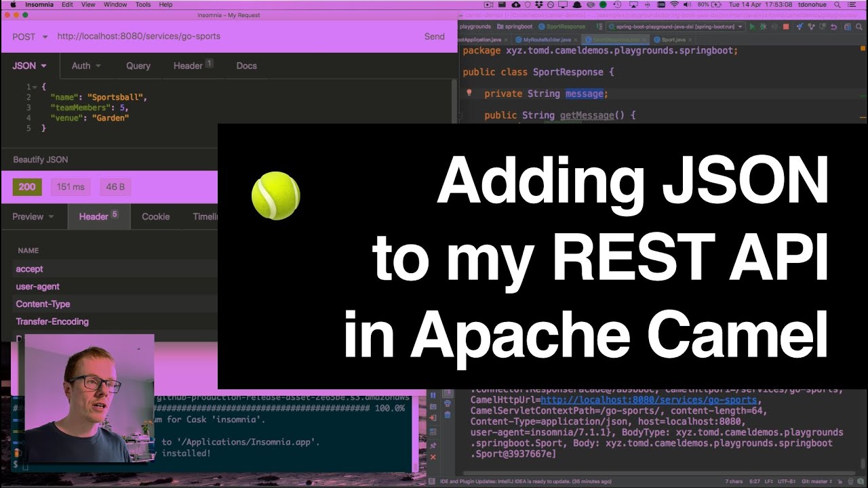Click the green Run icon in IntelliJ
Viewport: 868px width, 488px height.
[x=753, y=26]
